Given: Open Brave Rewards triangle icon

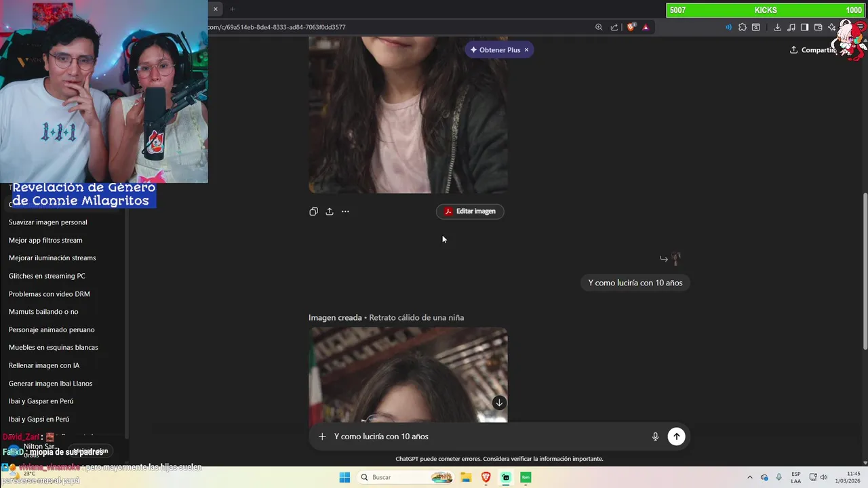Looking at the screenshot, I should pyautogui.click(x=646, y=27).
